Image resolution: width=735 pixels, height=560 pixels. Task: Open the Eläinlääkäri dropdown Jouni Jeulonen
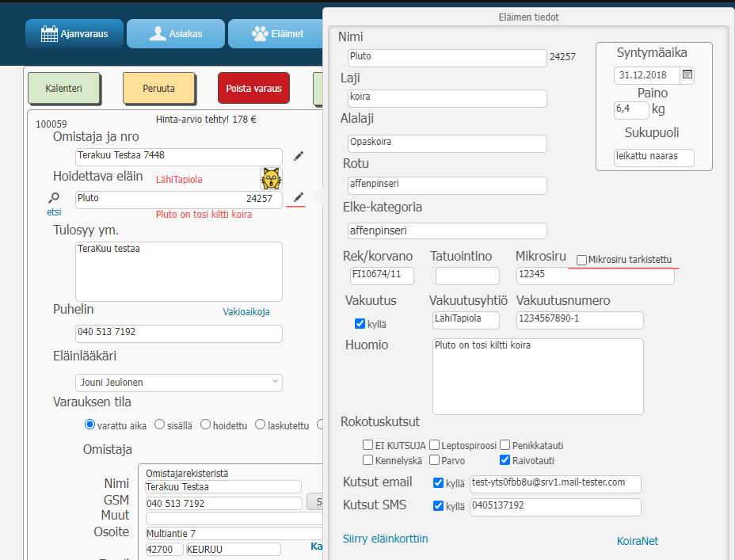[178, 383]
